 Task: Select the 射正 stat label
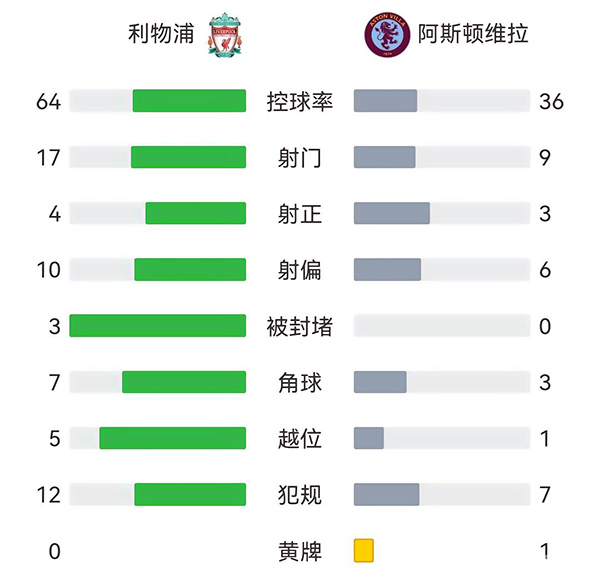[299, 213]
